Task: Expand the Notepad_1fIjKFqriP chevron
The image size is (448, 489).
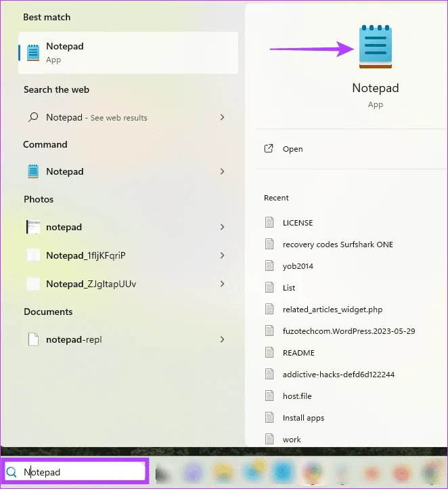Action: pos(222,255)
